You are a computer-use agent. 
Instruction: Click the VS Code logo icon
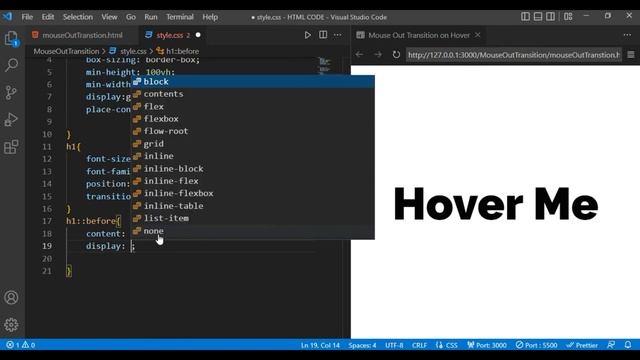(7, 17)
